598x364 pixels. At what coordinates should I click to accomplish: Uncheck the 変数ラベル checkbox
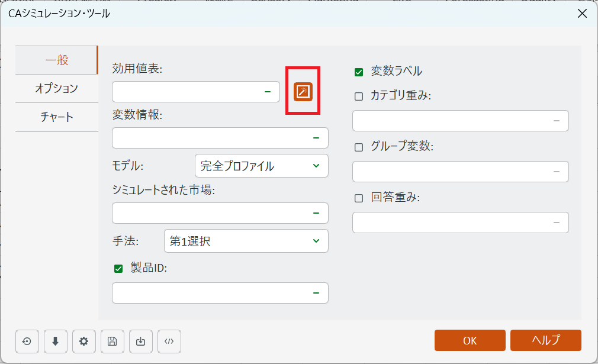359,72
